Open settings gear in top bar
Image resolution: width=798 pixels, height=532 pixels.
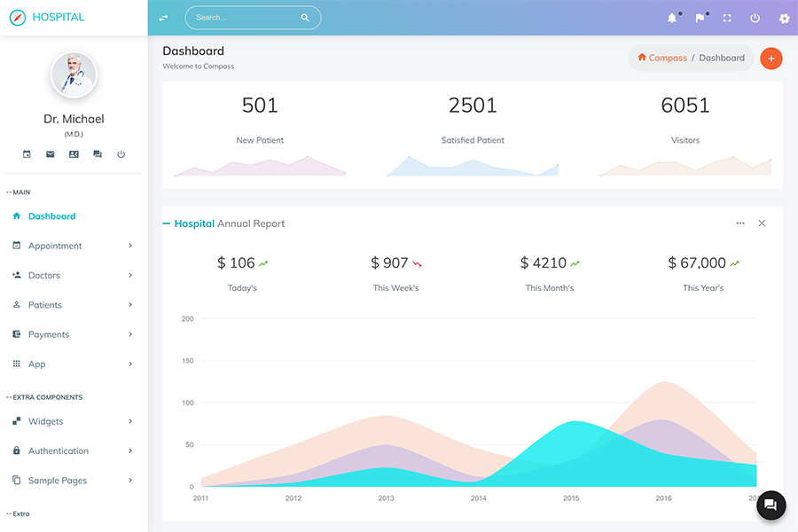pos(784,18)
